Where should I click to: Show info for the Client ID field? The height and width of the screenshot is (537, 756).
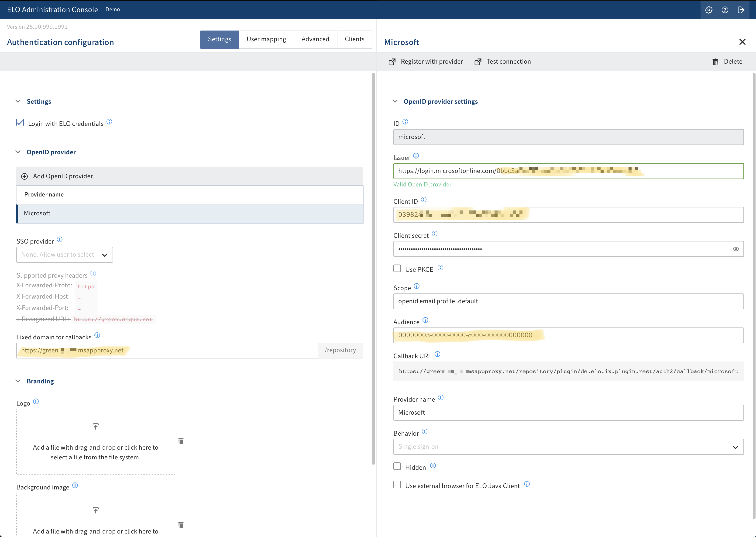(424, 200)
